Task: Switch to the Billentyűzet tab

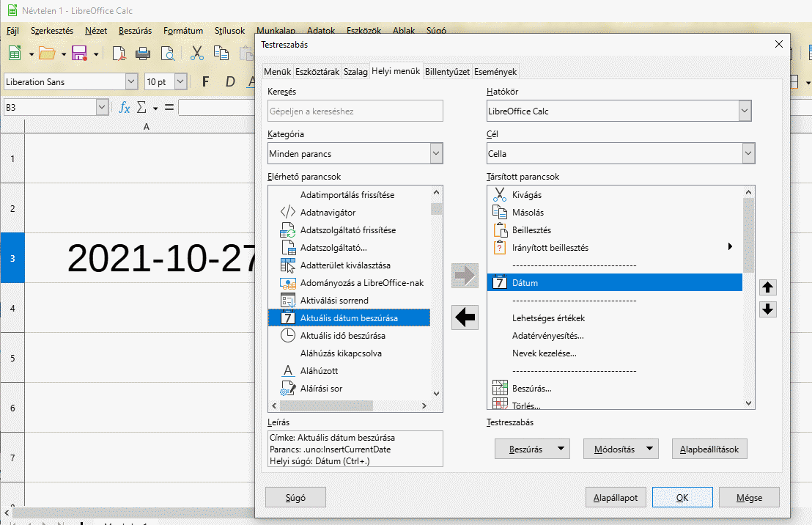Action: [447, 71]
